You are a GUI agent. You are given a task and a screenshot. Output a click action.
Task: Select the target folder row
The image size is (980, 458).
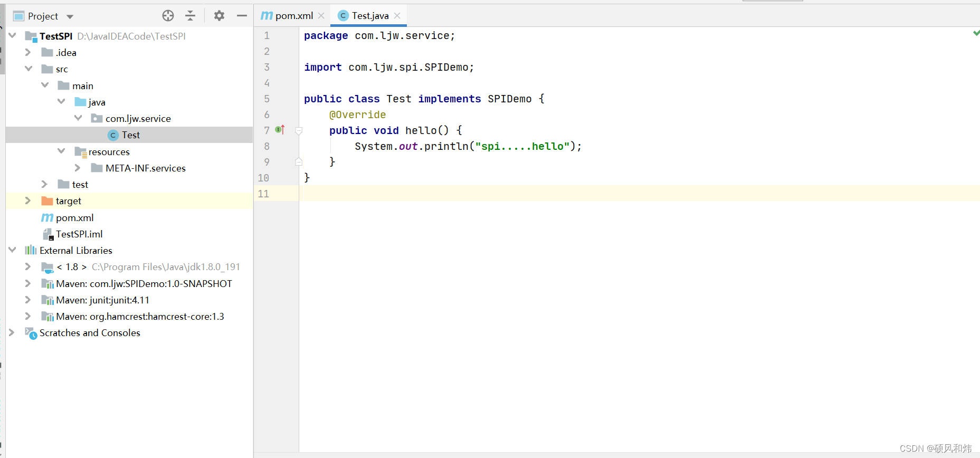[129, 201]
